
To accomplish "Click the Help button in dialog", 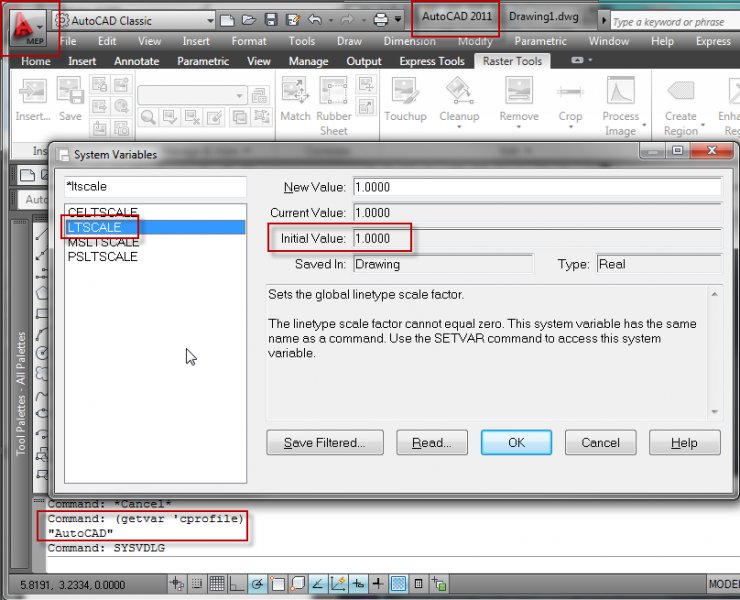I will (x=684, y=442).
